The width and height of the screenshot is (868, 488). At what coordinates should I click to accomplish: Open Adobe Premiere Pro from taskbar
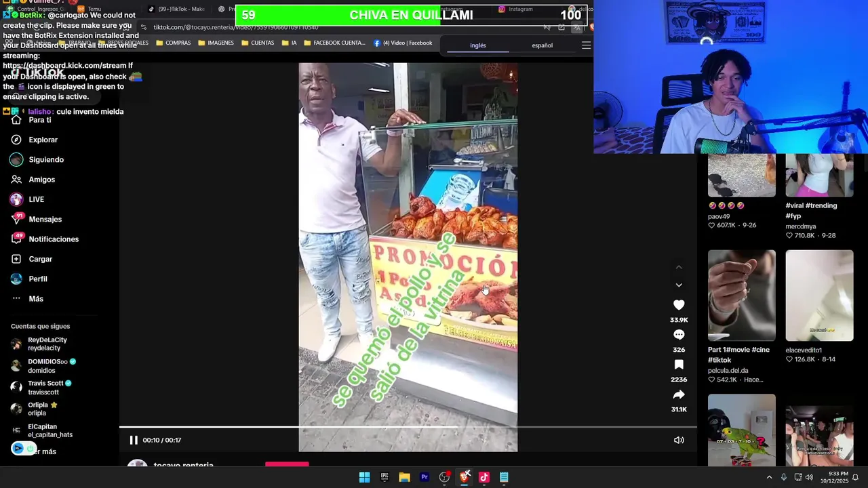[425, 477]
